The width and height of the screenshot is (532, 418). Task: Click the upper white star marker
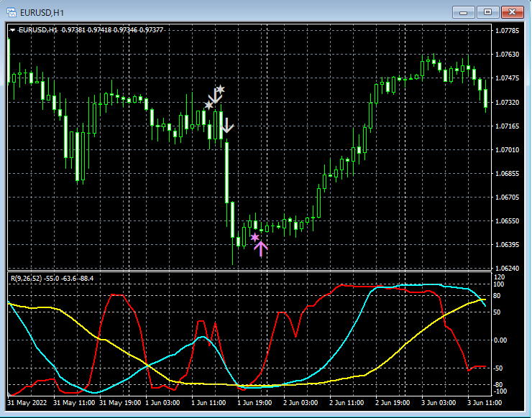pos(220,90)
